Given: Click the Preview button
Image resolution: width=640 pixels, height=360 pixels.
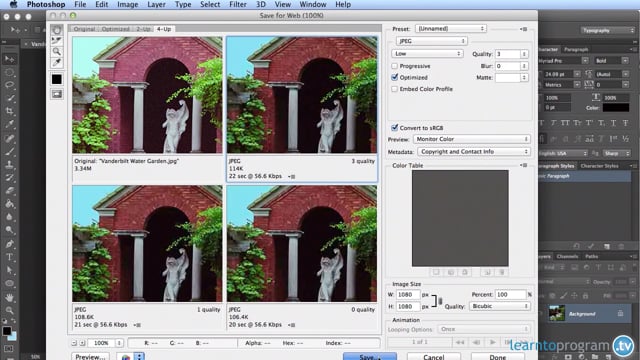Looking at the screenshot, I should [x=90, y=357].
